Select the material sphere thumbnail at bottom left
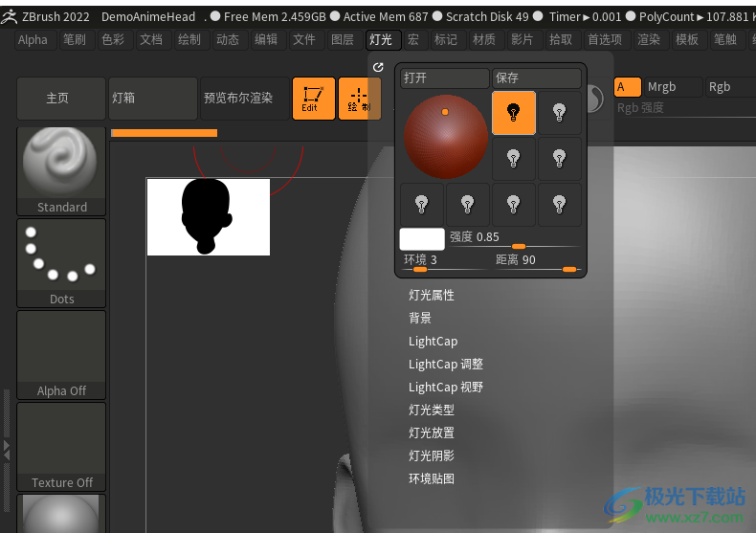The image size is (756, 533). (61, 514)
